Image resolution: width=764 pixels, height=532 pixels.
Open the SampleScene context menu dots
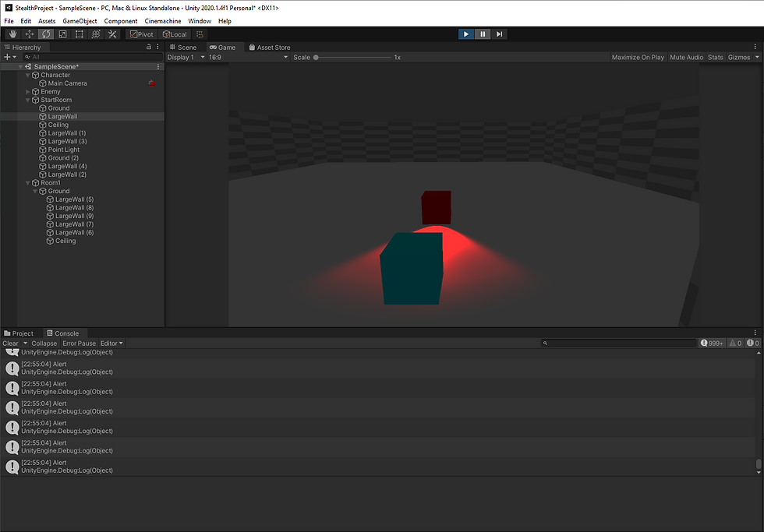(x=157, y=67)
